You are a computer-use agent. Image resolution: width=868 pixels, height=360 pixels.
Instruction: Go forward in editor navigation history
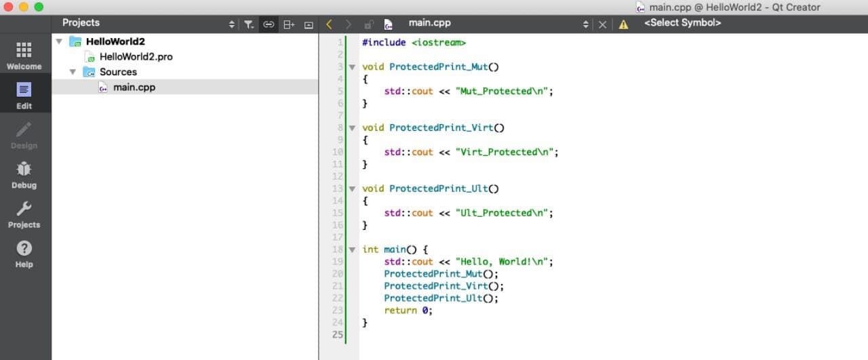click(x=349, y=24)
